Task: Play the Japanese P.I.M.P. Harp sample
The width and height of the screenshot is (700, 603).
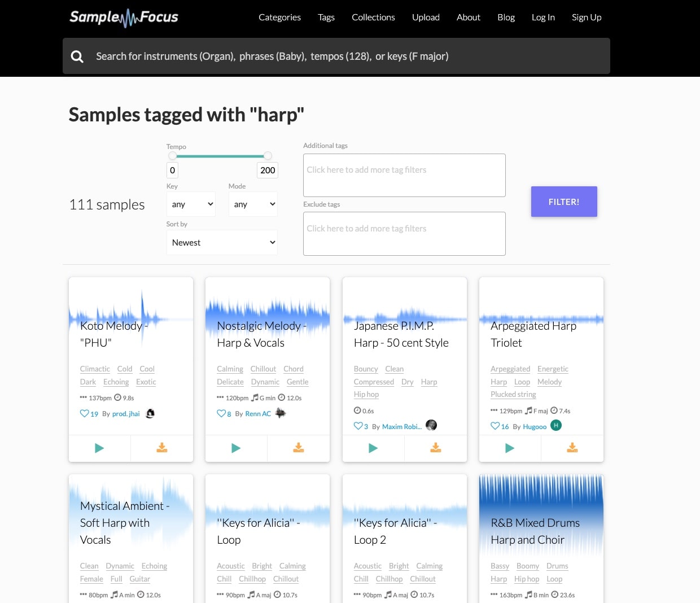Action: point(373,448)
